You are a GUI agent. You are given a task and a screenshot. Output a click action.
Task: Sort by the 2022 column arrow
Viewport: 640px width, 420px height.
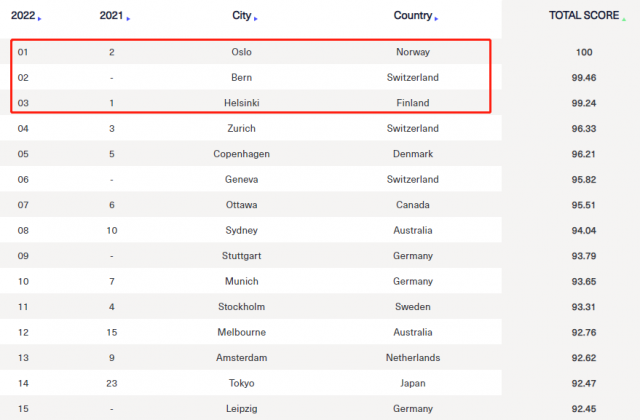coord(40,19)
